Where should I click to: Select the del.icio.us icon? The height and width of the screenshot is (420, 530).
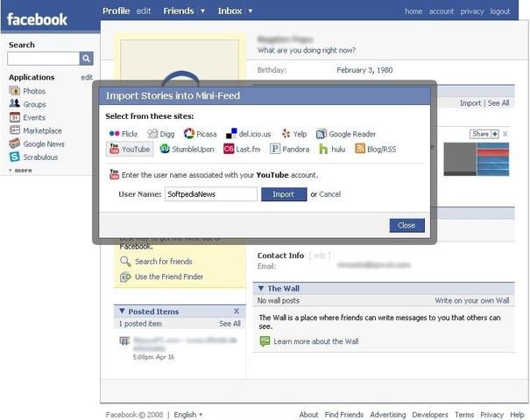[231, 134]
